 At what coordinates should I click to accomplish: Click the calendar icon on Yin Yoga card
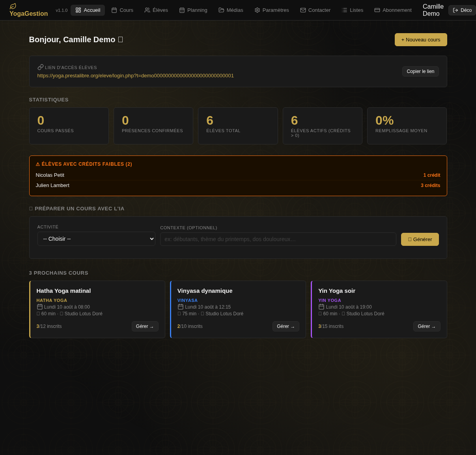click(321, 307)
